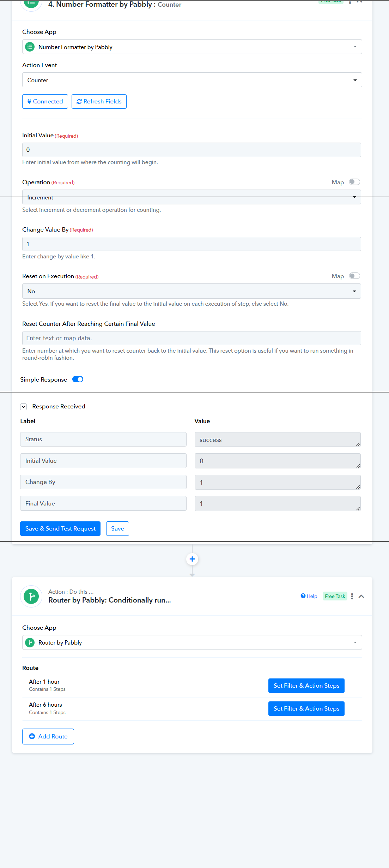Collapse the Response Received section
Image resolution: width=389 pixels, height=868 pixels.
pyautogui.click(x=24, y=407)
